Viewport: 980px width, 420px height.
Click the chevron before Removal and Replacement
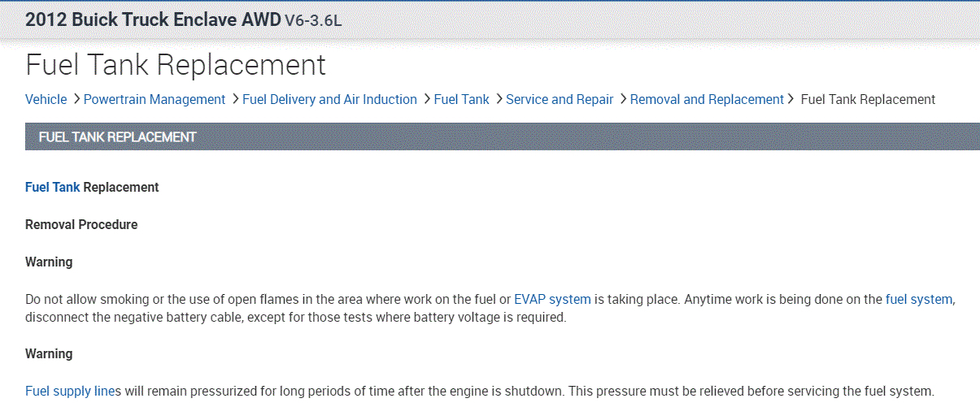point(623,99)
